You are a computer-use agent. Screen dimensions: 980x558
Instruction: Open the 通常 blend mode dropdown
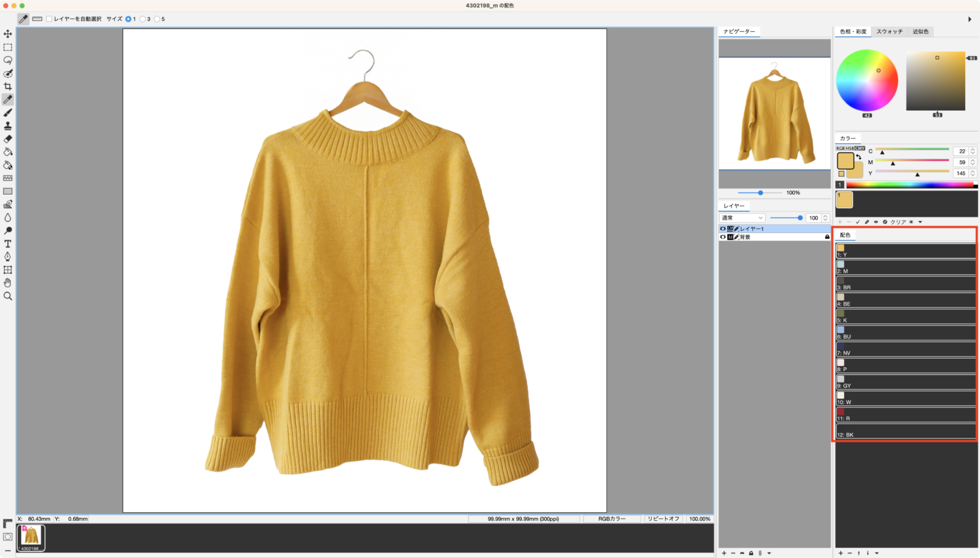pyautogui.click(x=741, y=218)
